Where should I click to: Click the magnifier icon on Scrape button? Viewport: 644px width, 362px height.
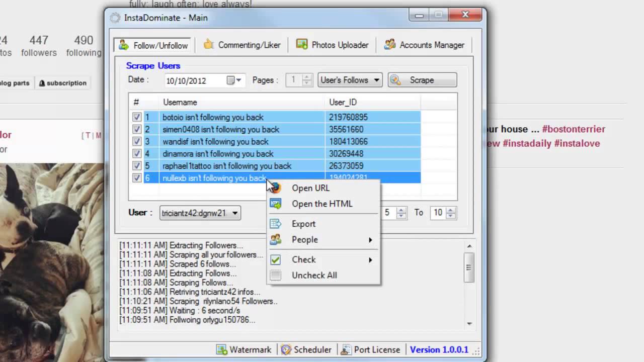point(395,80)
